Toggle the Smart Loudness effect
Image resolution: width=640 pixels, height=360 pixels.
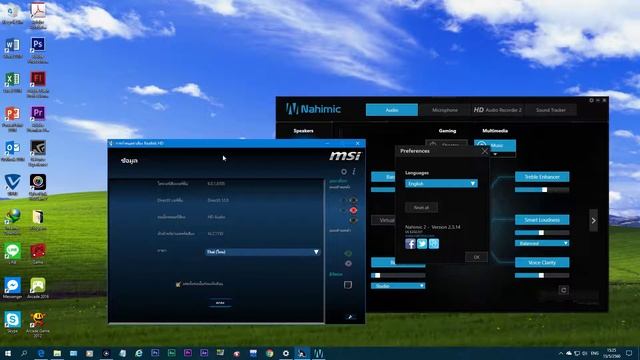(x=542, y=220)
